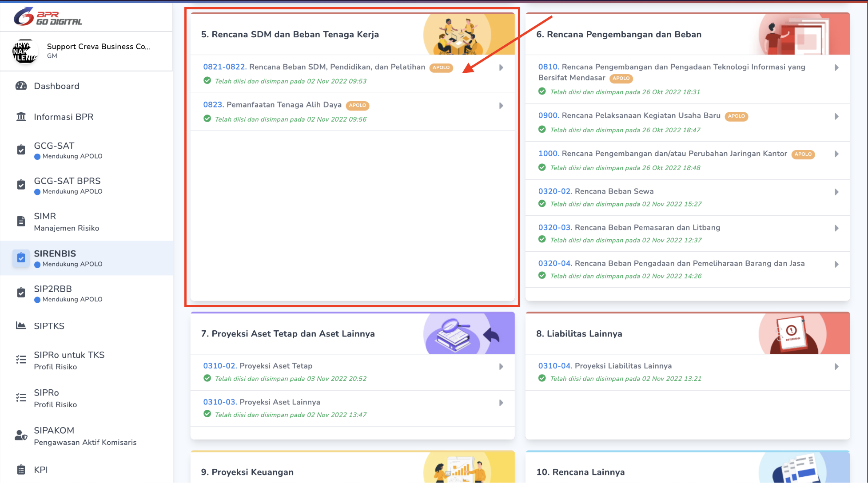Click green check icon under 0823 row
The image size is (868, 483).
pyautogui.click(x=207, y=119)
